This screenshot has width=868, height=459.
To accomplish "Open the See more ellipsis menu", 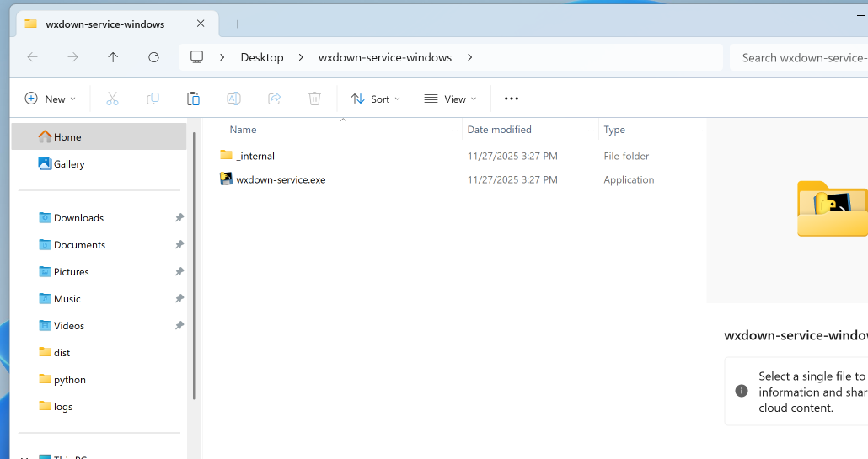I will [x=512, y=99].
